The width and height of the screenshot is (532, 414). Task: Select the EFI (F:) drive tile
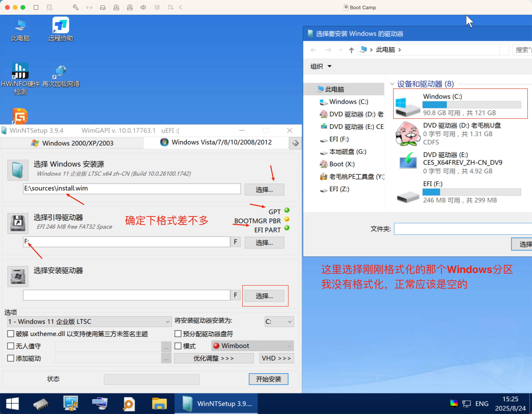(459, 193)
